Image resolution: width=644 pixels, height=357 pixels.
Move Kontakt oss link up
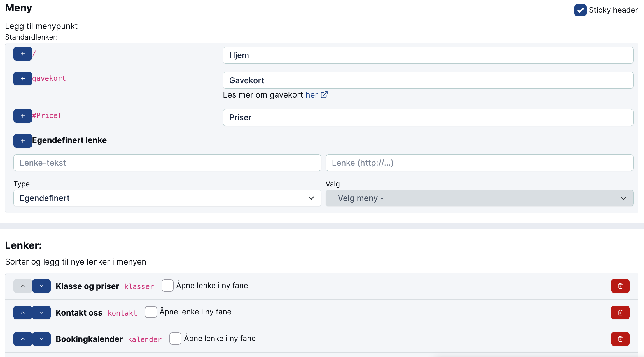tap(23, 312)
